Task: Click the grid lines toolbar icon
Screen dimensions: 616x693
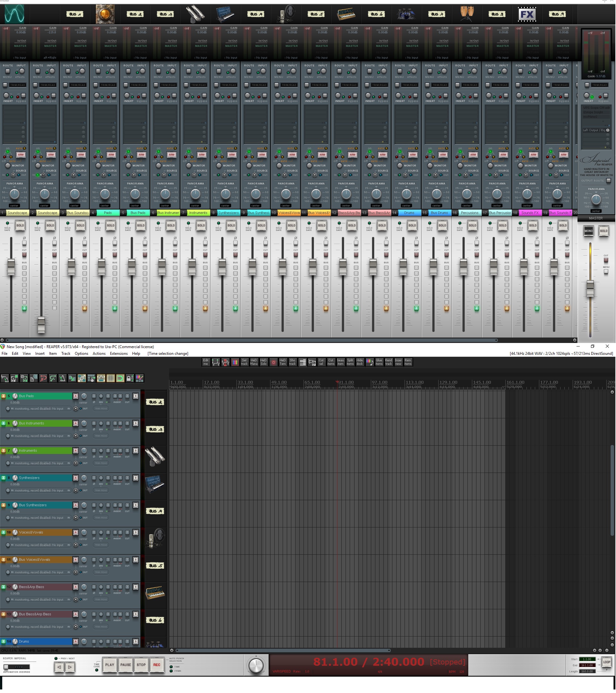Action: [x=110, y=378]
